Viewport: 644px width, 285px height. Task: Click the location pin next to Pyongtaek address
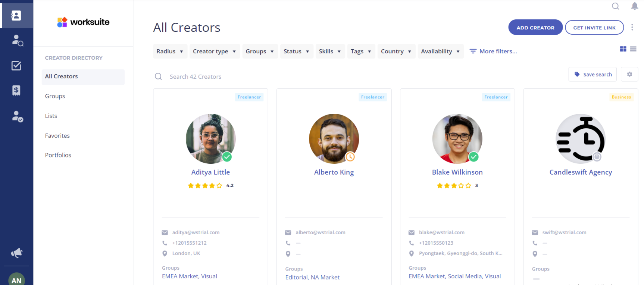click(x=412, y=253)
